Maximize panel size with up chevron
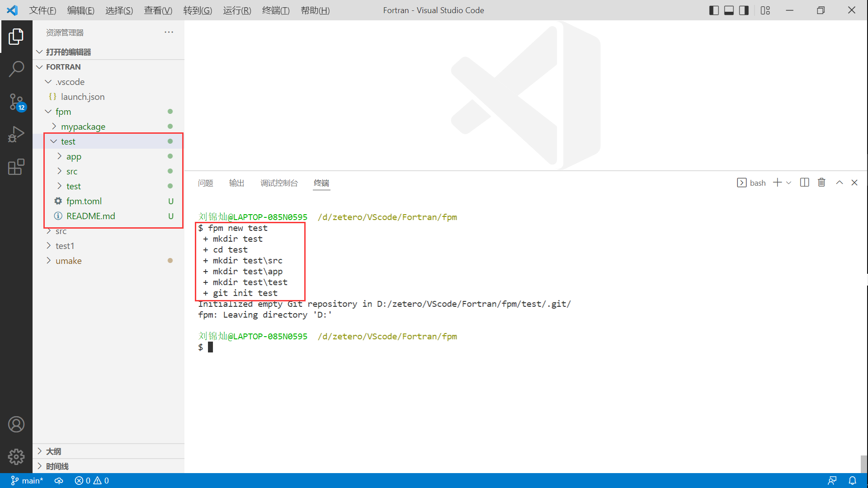The image size is (868, 488). tap(839, 183)
